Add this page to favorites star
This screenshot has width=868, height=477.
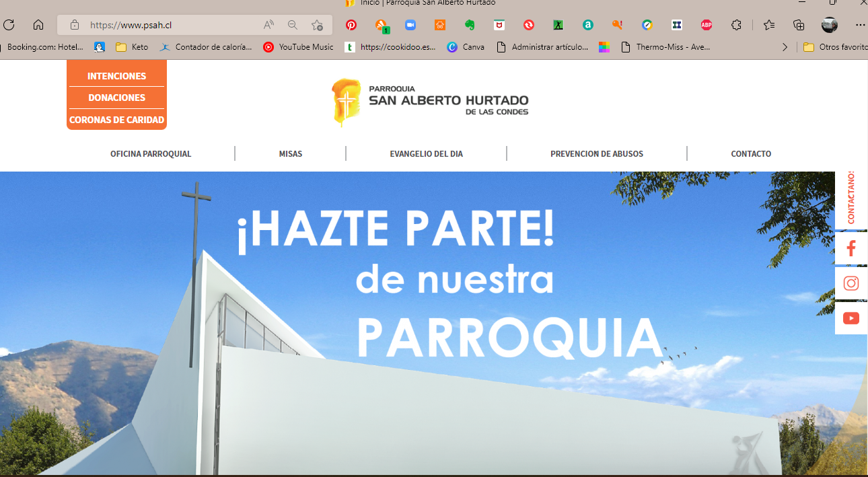(317, 25)
